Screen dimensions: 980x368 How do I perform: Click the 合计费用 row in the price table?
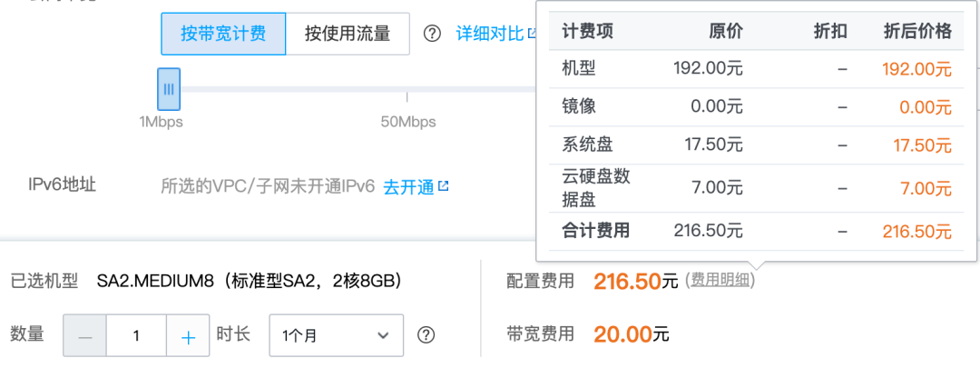(x=595, y=231)
